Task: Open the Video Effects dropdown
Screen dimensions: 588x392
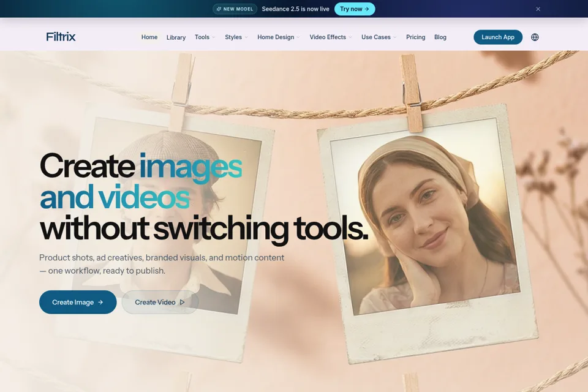Action: pyautogui.click(x=331, y=37)
